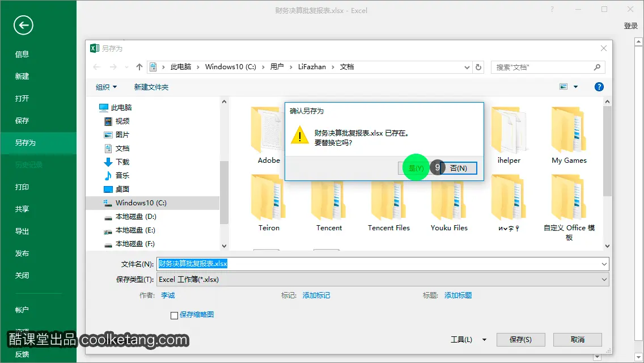This screenshot has height=363, width=644.
Task: Open the My Games folder
Action: 569,135
